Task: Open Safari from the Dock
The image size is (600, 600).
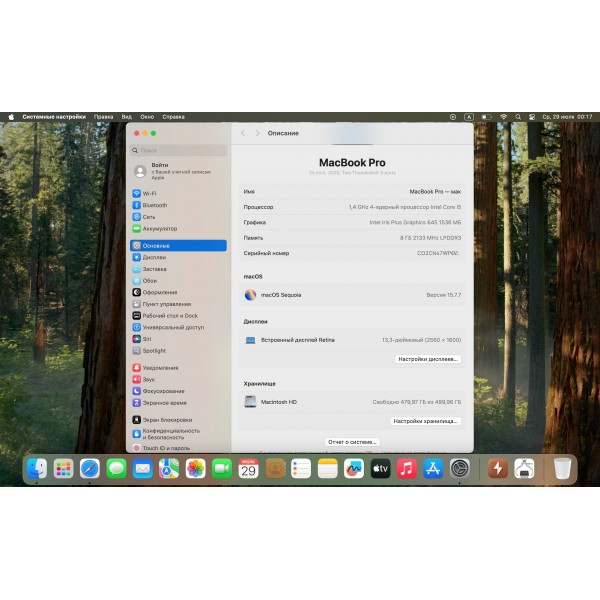Action: point(90,468)
